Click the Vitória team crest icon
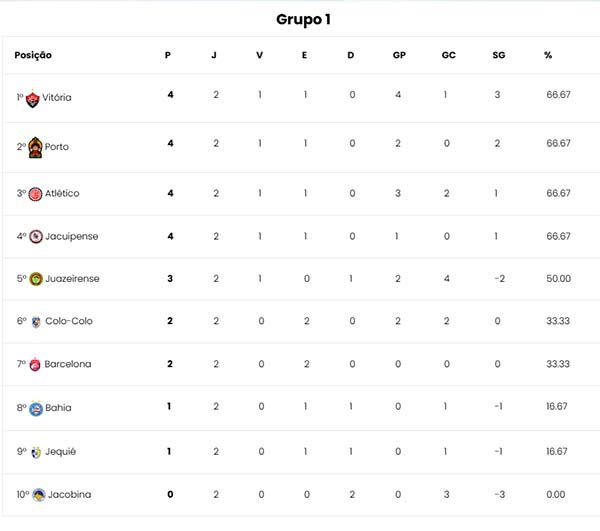The height and width of the screenshot is (531, 600). pyautogui.click(x=33, y=99)
